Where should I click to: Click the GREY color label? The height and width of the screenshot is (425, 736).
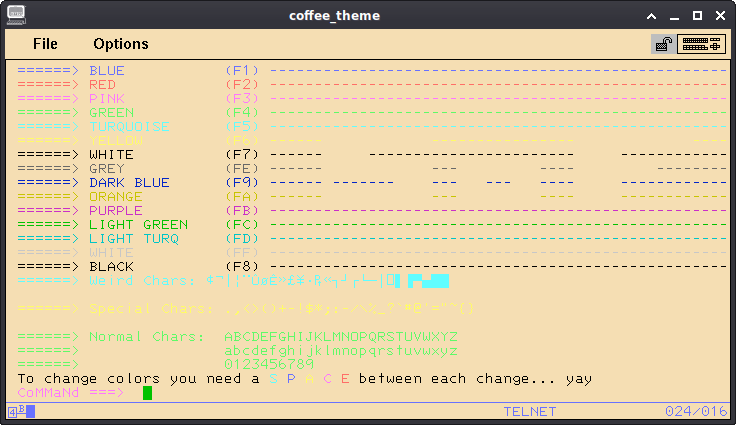[x=107, y=169]
